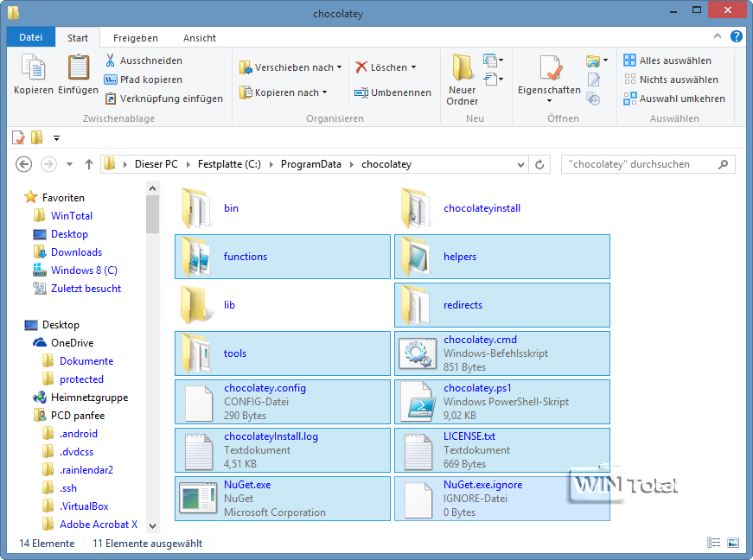753x560 pixels.
Task: Click the refresh button beside address bar
Action: (x=540, y=164)
